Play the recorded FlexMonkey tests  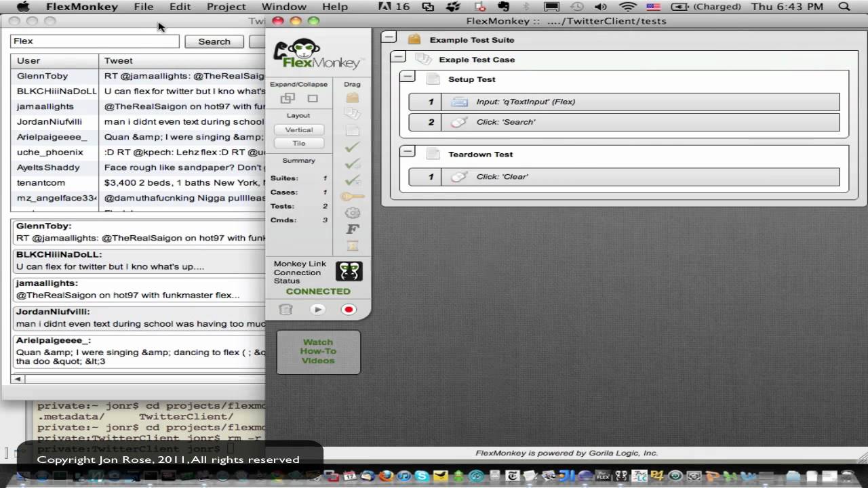[x=317, y=309]
